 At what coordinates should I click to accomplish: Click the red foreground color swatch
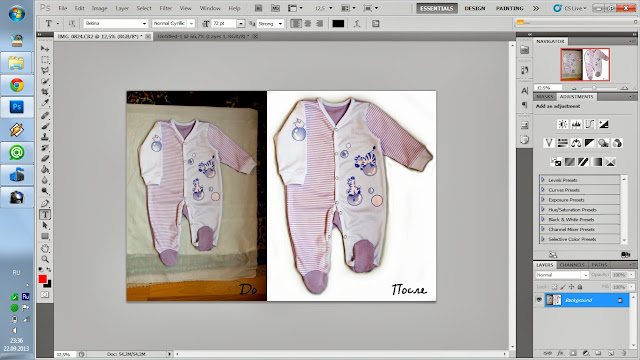coord(42,279)
